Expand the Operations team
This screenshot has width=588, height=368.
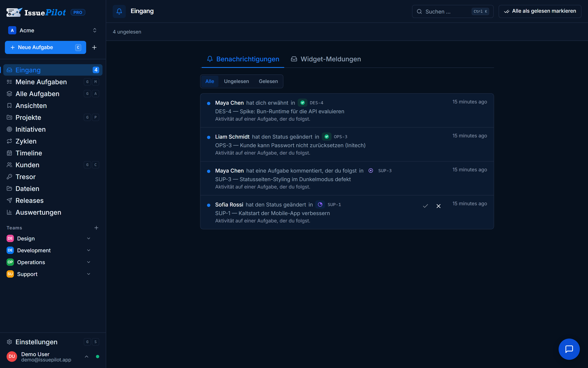pyautogui.click(x=89, y=262)
